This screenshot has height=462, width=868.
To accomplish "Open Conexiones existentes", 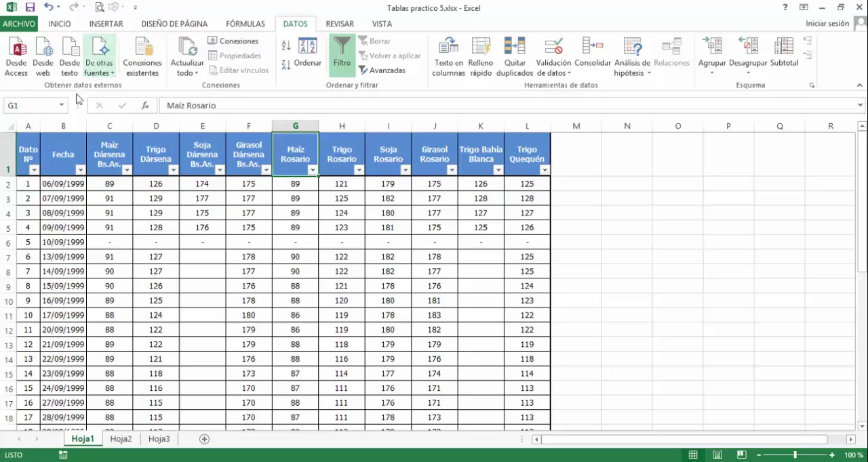I will coord(142,57).
